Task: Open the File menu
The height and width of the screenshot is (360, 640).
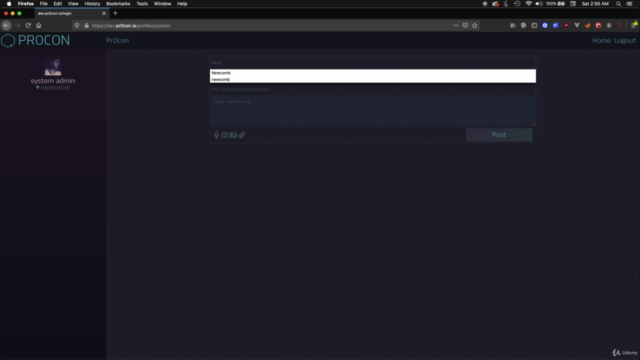Action: pyautogui.click(x=43, y=4)
